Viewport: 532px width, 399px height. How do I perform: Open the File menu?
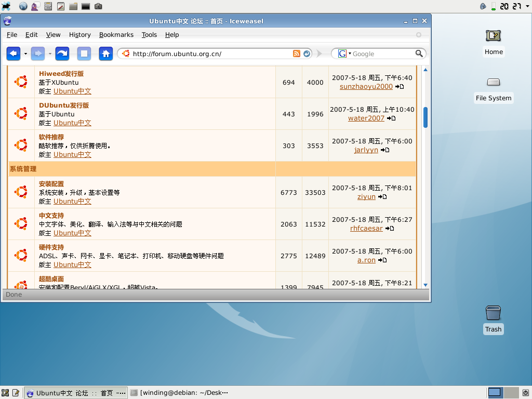[x=12, y=35]
